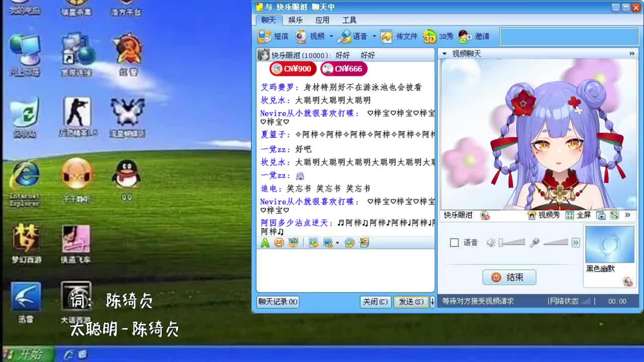Click 邀请 to invite a contact
Image resolution: width=644 pixels, height=362 pixels.
[x=474, y=36]
